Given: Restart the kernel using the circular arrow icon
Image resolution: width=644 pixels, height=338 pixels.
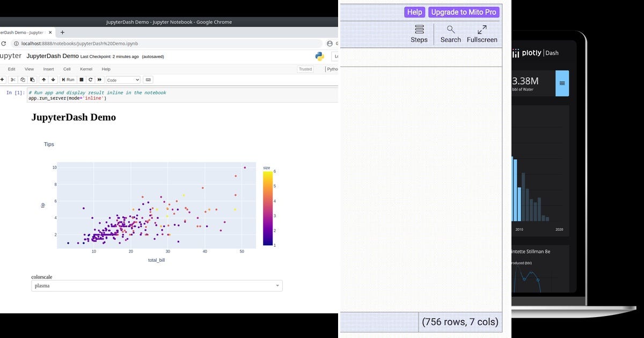Looking at the screenshot, I should [90, 79].
